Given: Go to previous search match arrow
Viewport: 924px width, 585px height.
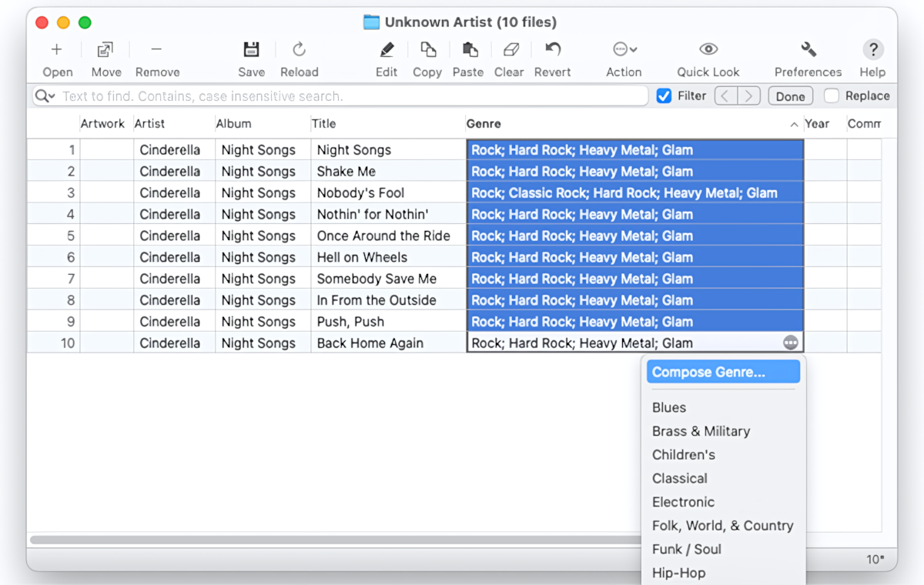Looking at the screenshot, I should click(726, 96).
